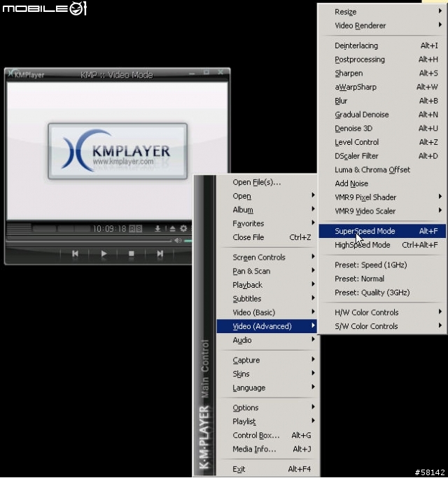The height and width of the screenshot is (478, 448).
Task: Enable SuperSpeed Mode
Action: (382, 231)
